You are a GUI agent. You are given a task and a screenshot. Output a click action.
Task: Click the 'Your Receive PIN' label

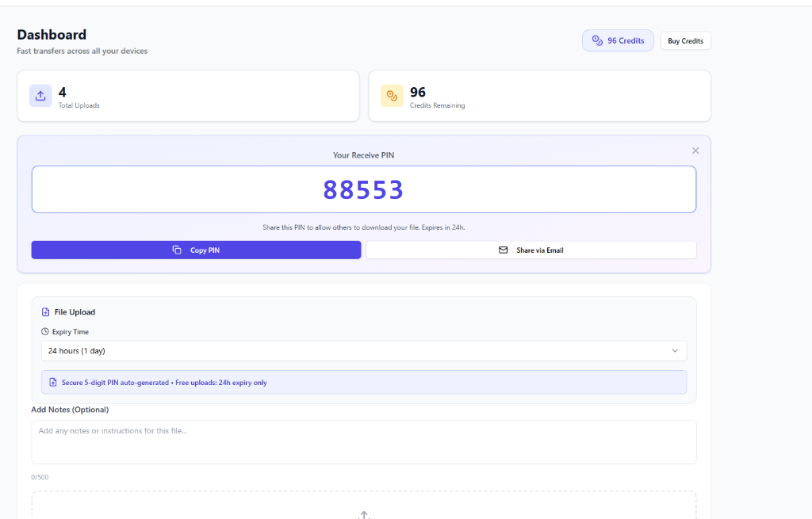point(363,155)
